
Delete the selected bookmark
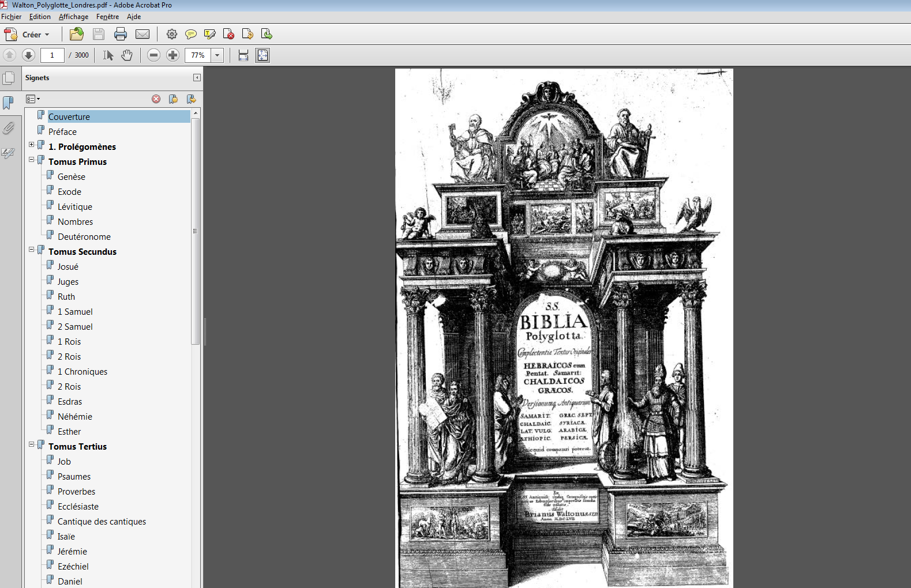156,99
